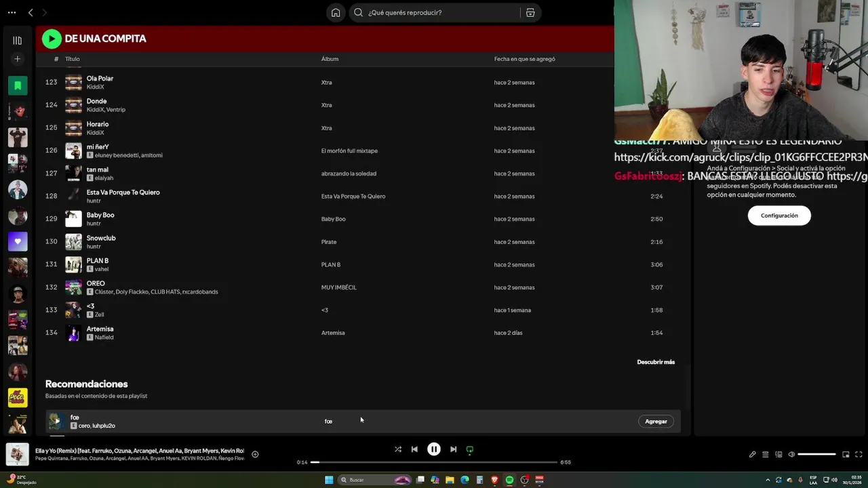Open the album El morfón full mixtape
The width and height of the screenshot is (868, 488).
pos(349,150)
